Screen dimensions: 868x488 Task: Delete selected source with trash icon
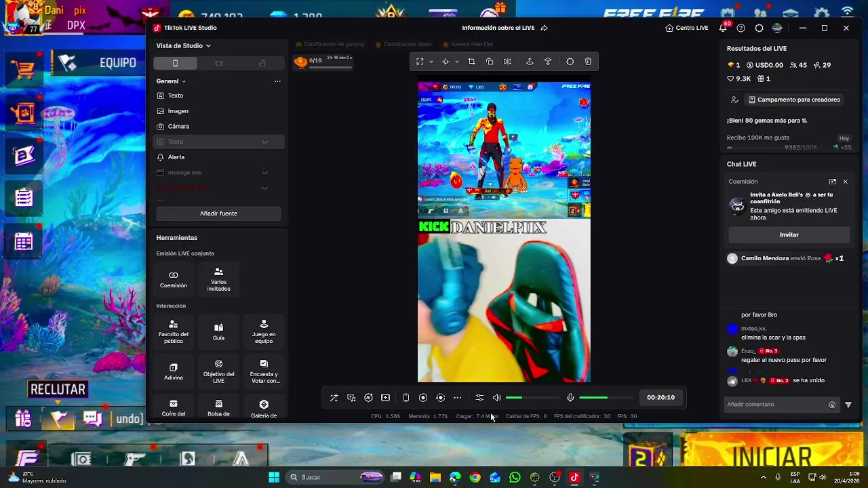588,62
